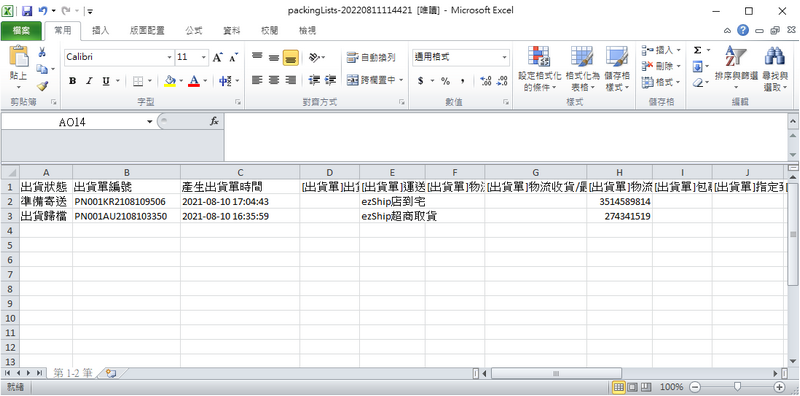
Task: Select cell B2 with PN001KR2108109506
Action: pyautogui.click(x=126, y=202)
